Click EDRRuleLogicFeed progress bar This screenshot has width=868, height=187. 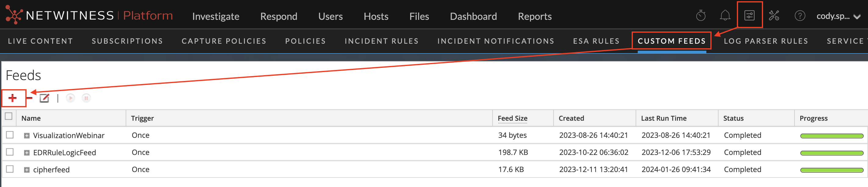tap(832, 153)
